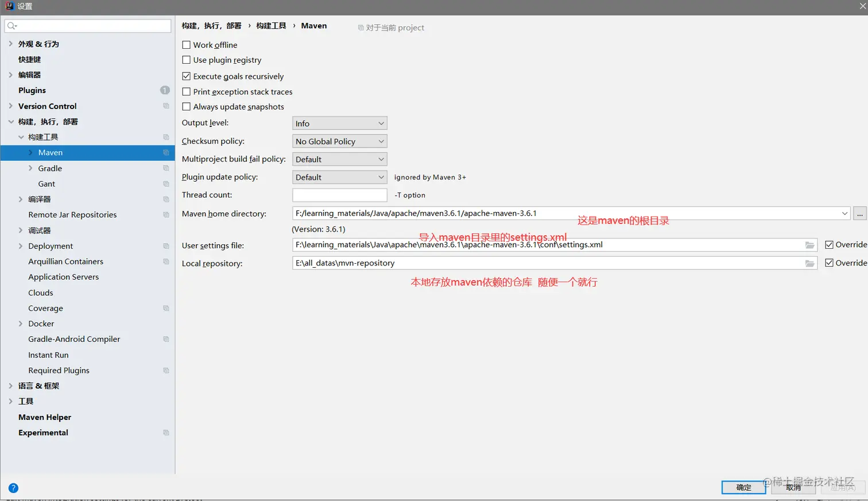Click the project-level icon next to Gradle-Android Compiler
This screenshot has width=868, height=501.
point(166,340)
